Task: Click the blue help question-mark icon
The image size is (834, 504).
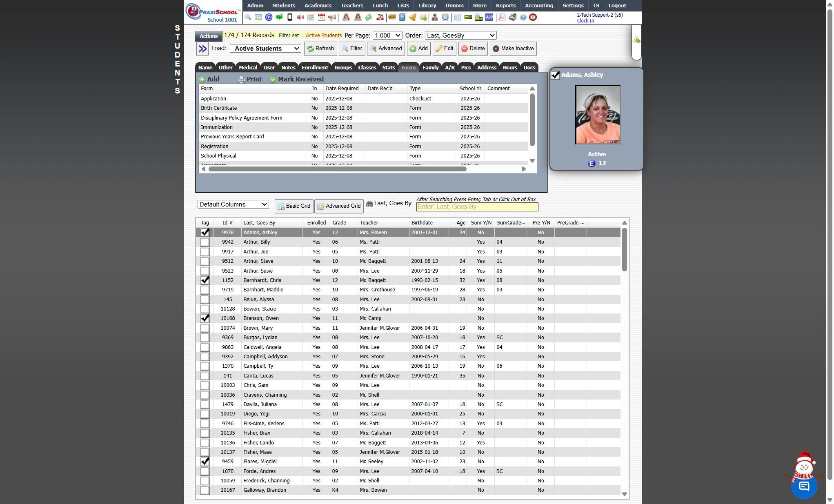Action: point(523,17)
